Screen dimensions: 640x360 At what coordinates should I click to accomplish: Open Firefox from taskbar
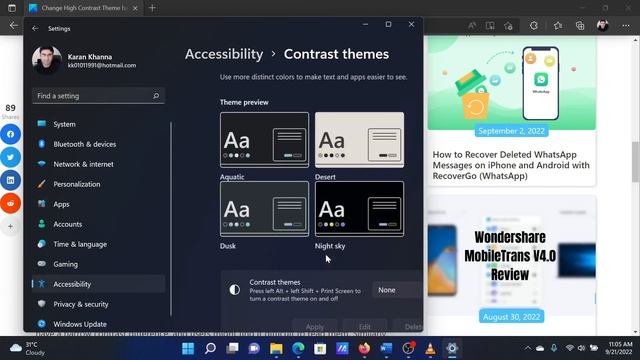pos(364,349)
